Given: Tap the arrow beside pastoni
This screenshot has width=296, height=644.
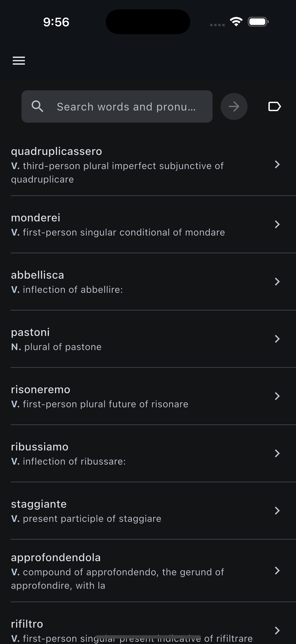Looking at the screenshot, I should (277, 339).
